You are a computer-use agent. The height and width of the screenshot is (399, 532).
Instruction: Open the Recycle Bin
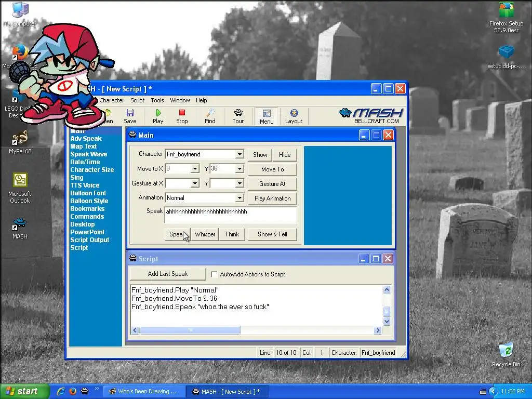pos(506,355)
